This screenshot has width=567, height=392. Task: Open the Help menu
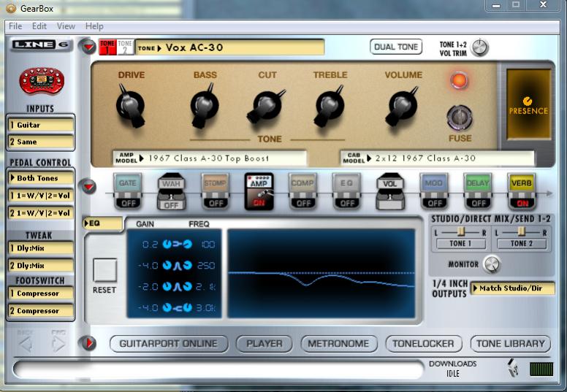pyautogui.click(x=94, y=26)
